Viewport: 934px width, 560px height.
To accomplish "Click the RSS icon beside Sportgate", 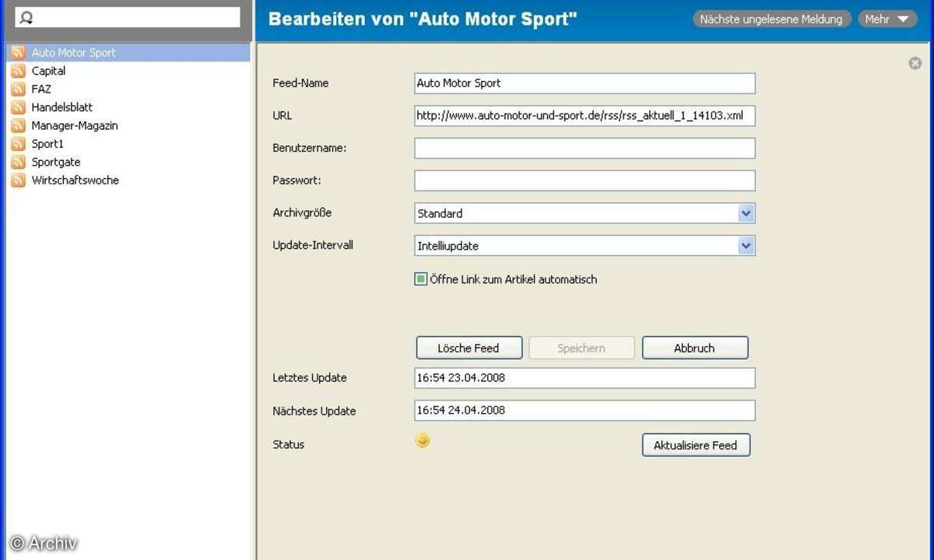I will pos(18,163).
